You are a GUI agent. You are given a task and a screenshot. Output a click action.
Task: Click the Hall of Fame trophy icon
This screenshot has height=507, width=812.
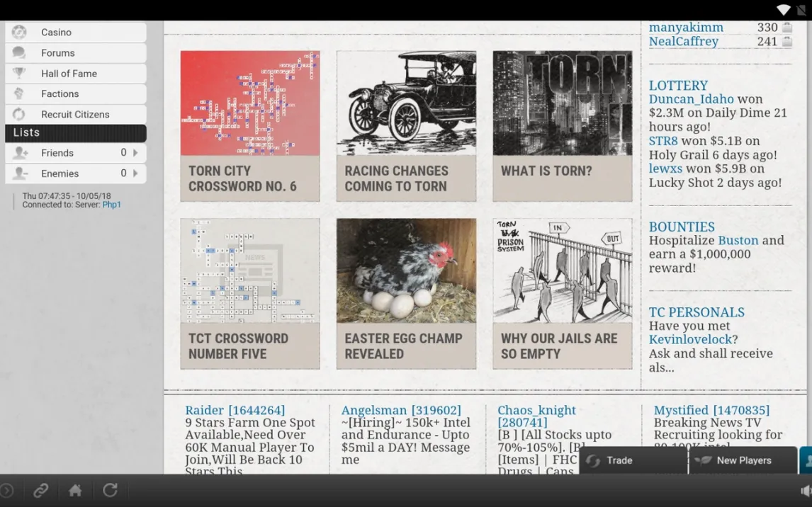coord(19,74)
